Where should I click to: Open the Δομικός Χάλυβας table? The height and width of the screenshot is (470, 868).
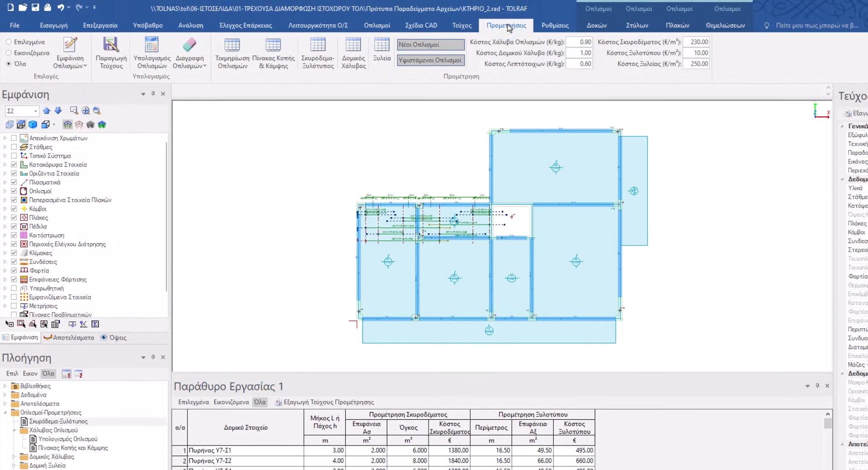click(x=353, y=45)
